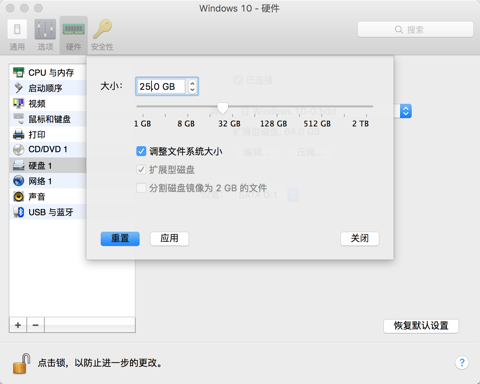Open the 通用 General toolbar icon
480x384 pixels.
coord(17,35)
